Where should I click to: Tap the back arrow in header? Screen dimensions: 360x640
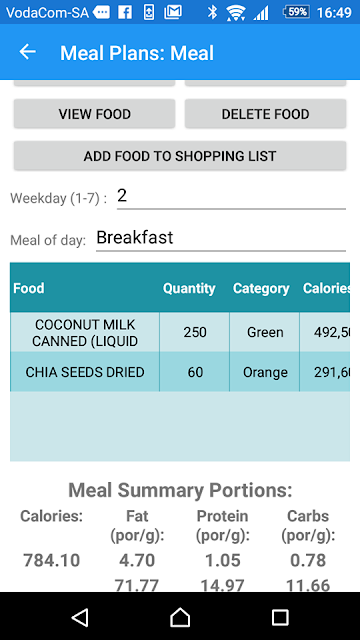coord(28,52)
